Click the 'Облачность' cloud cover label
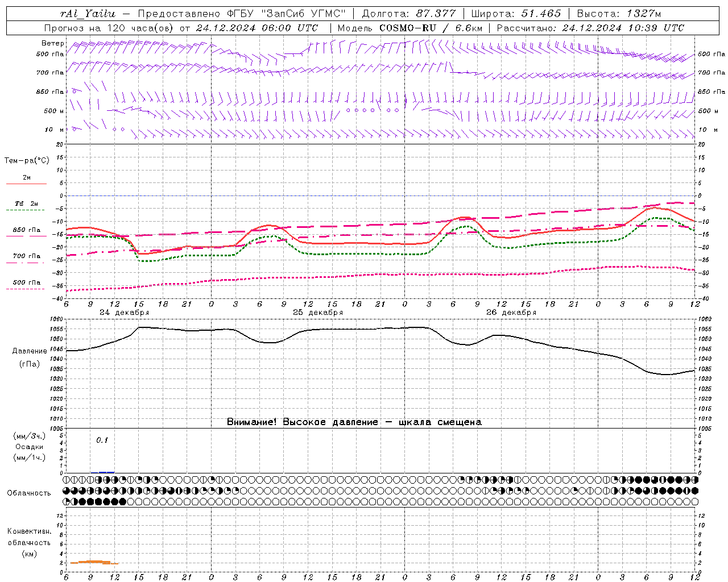 pos(29,493)
